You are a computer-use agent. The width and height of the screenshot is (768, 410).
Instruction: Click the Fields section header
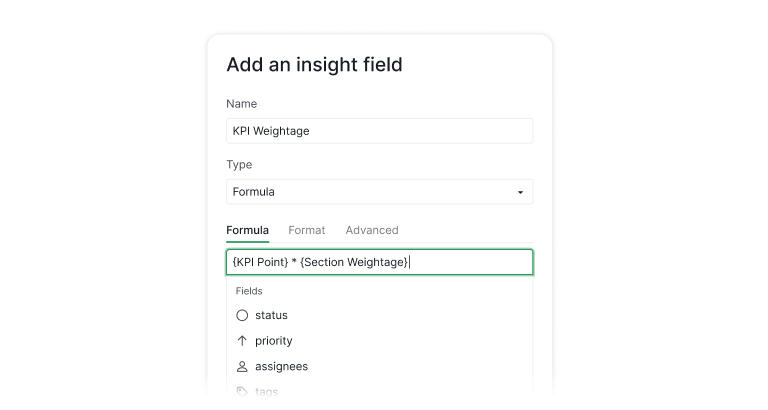249,291
